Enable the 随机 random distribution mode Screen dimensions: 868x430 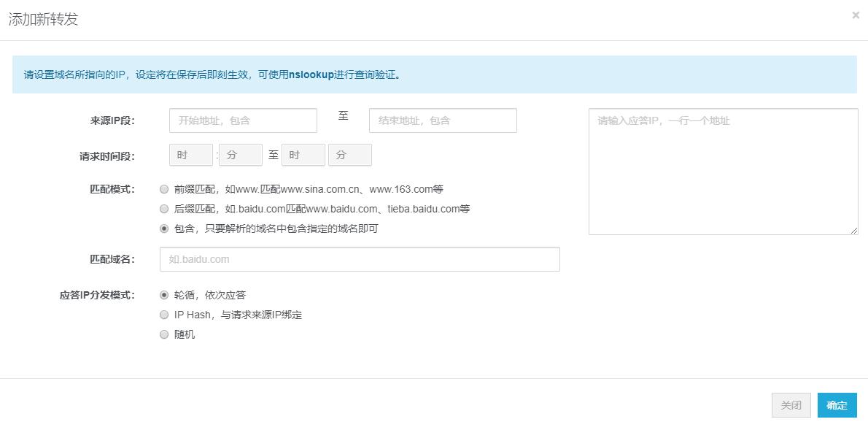(x=164, y=334)
